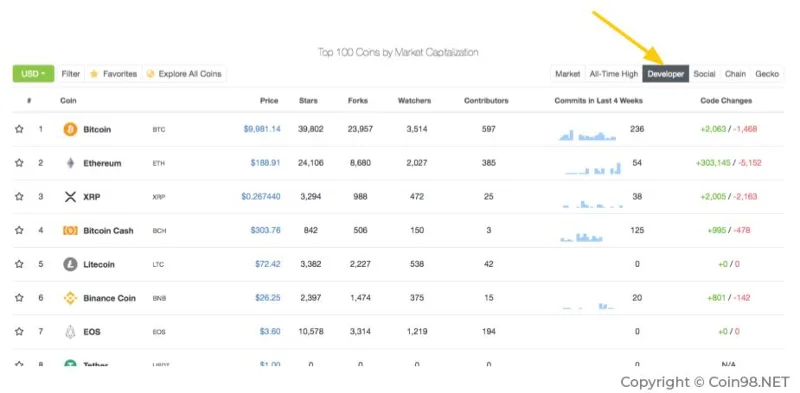Viewport: 800px width, 393px height.
Task: Click the XRP logo icon
Action: point(70,196)
